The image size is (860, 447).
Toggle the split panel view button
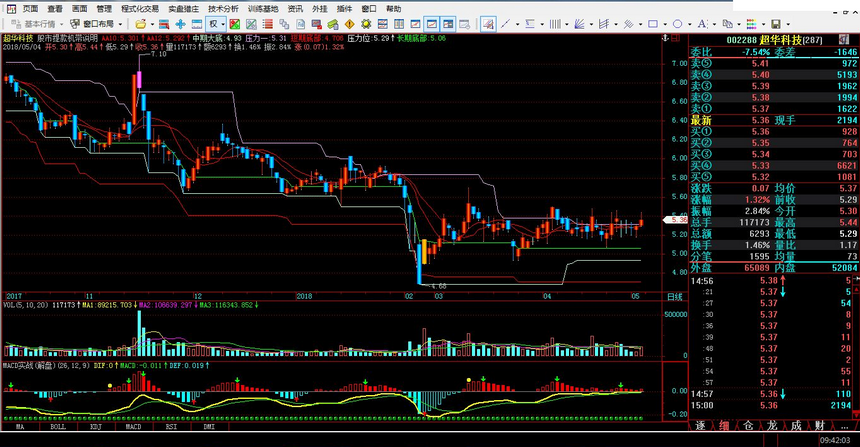(448, 24)
